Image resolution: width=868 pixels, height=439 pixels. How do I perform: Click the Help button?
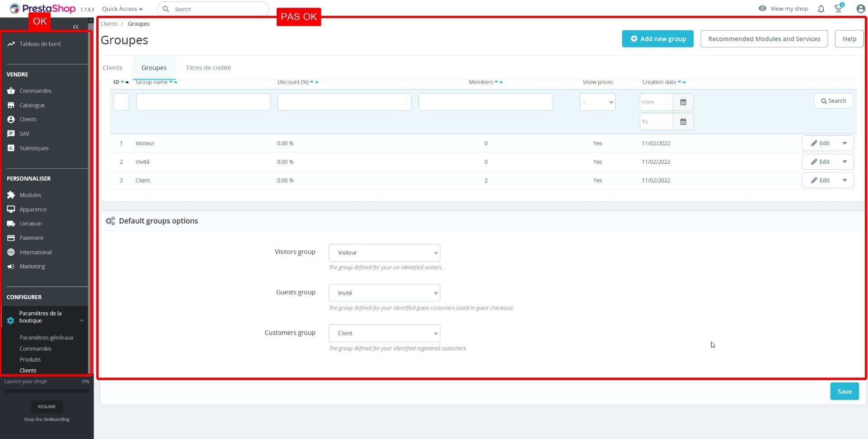pyautogui.click(x=849, y=39)
